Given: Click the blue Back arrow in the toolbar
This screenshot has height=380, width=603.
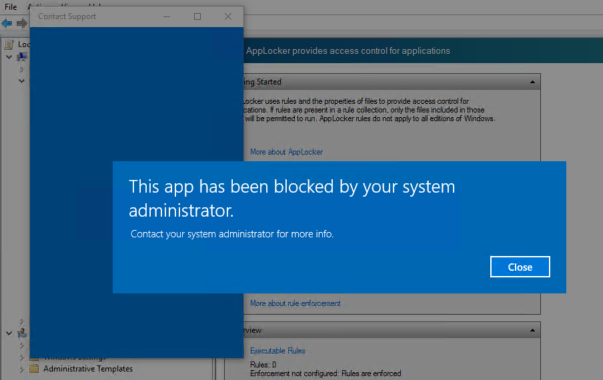Looking at the screenshot, I should point(7,23).
